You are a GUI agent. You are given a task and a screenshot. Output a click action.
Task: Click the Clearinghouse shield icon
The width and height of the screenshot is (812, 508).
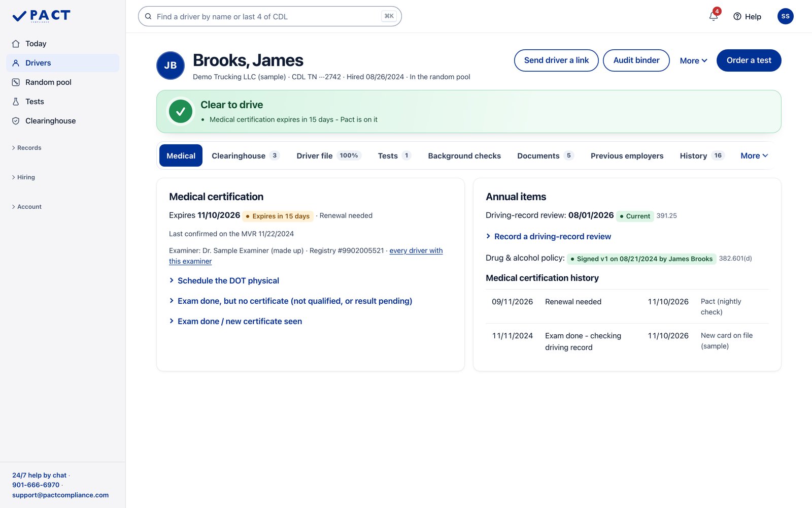point(16,121)
